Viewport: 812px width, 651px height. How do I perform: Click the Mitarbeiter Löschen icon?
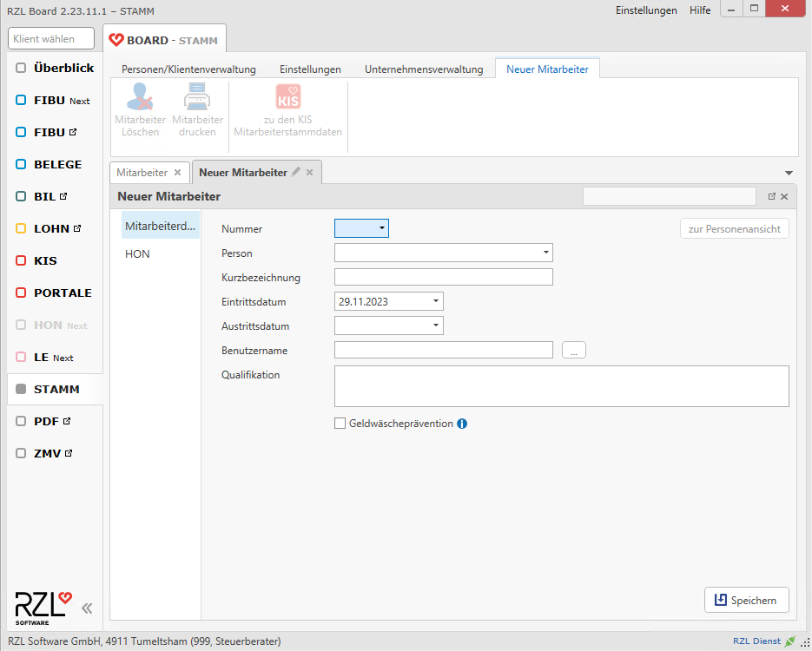140,98
